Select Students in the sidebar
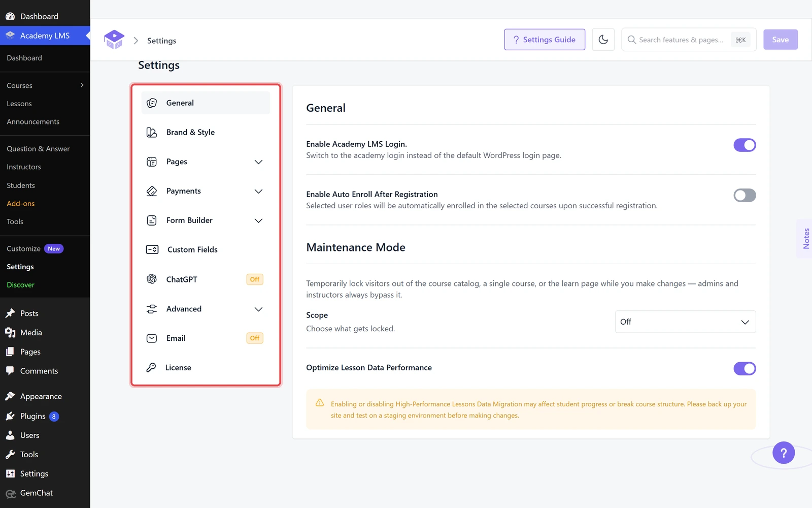Viewport: 812px width, 508px height. [21, 186]
